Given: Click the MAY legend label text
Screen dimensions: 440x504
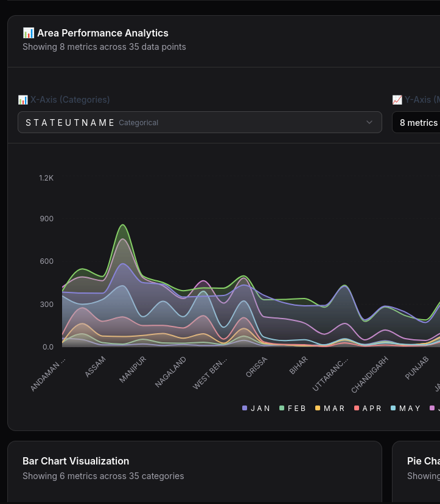Looking at the screenshot, I should click(x=410, y=409).
